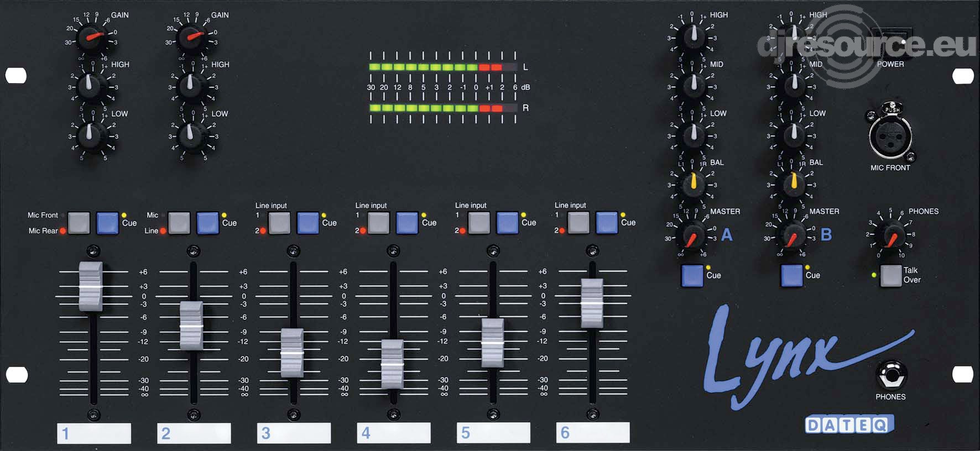
Task: Adjust master A yellow BAL knob
Action: 692,184
